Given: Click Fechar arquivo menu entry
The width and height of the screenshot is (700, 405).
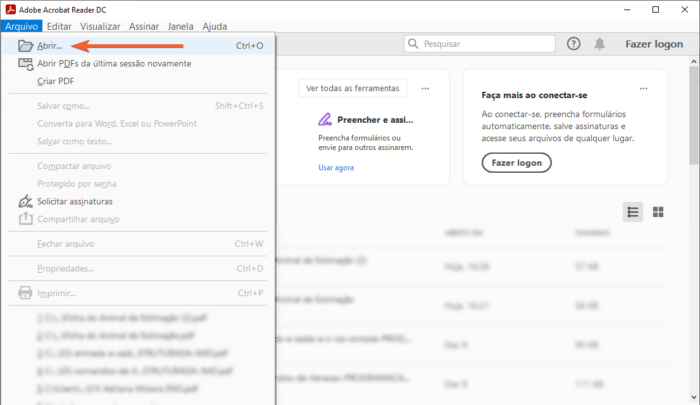Looking at the screenshot, I should (x=138, y=244).
